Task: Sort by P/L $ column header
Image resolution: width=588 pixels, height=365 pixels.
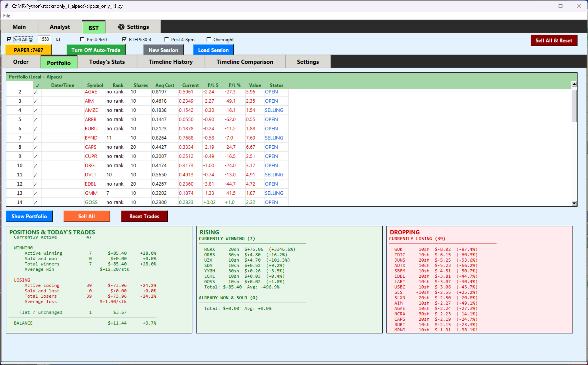Action: coord(213,85)
